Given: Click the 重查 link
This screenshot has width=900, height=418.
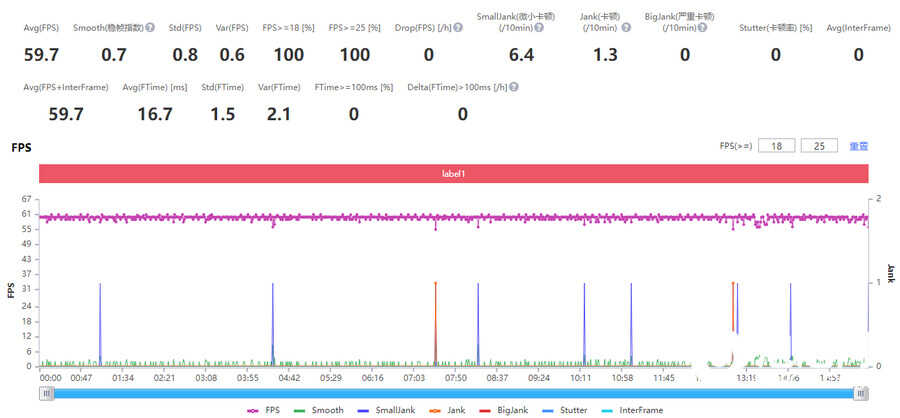Looking at the screenshot, I should pyautogui.click(x=858, y=146).
